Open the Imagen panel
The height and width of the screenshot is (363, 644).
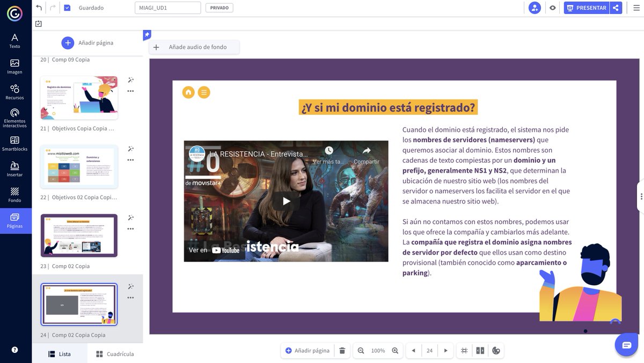[14, 66]
